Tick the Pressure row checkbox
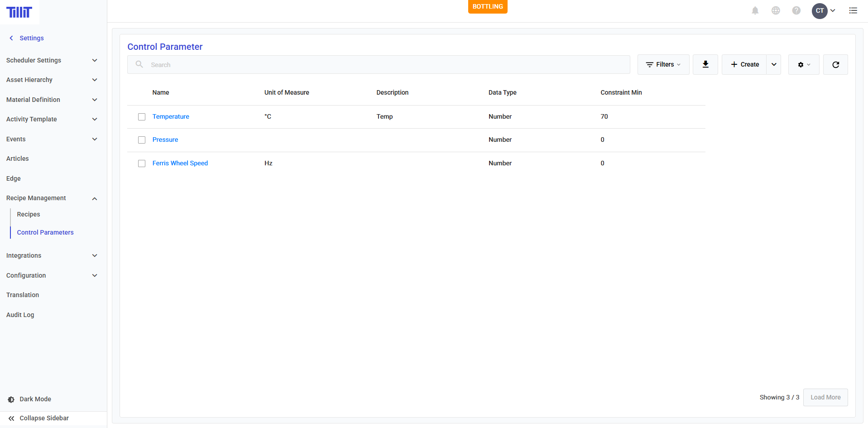 (142, 140)
